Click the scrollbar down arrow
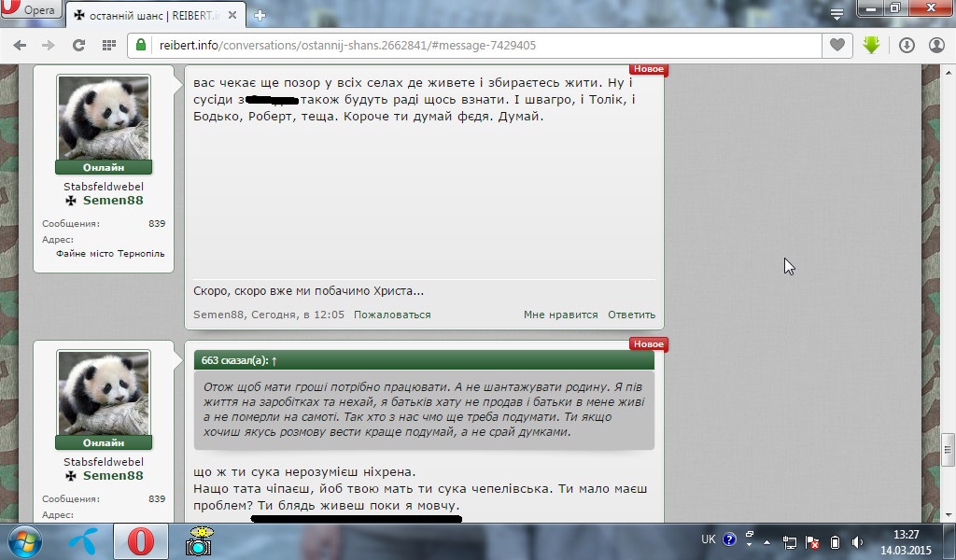Image resolution: width=956 pixels, height=560 pixels. [947, 515]
